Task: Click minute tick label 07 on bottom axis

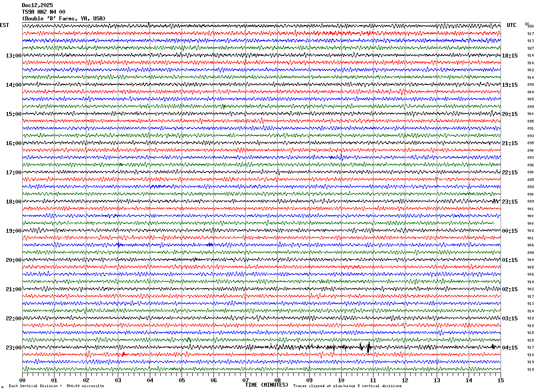Action: pyautogui.click(x=245, y=380)
